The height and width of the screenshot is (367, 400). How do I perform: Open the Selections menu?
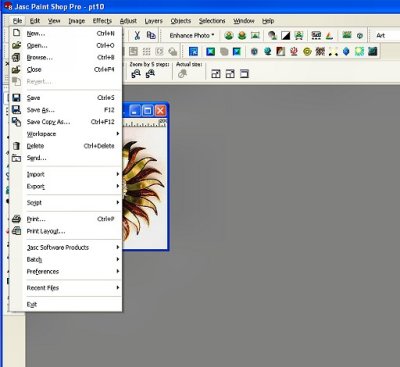point(212,21)
